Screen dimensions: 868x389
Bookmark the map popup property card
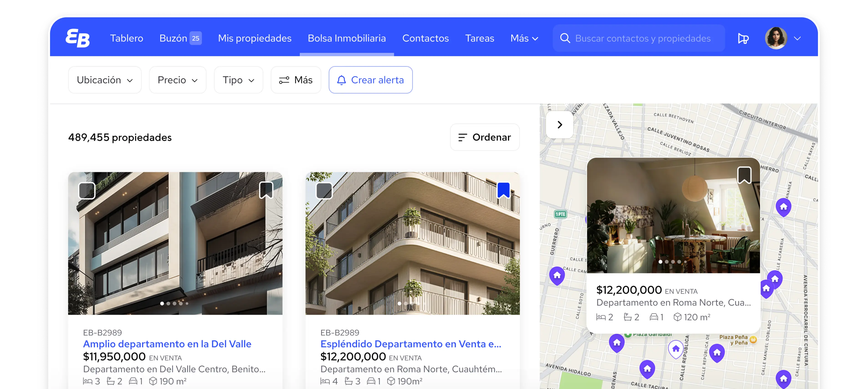coord(744,175)
